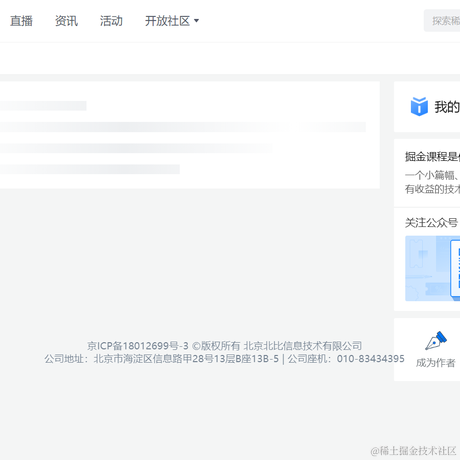The image size is (460, 460).
Task: Open the 资讯 navigation item
Action: [66, 21]
